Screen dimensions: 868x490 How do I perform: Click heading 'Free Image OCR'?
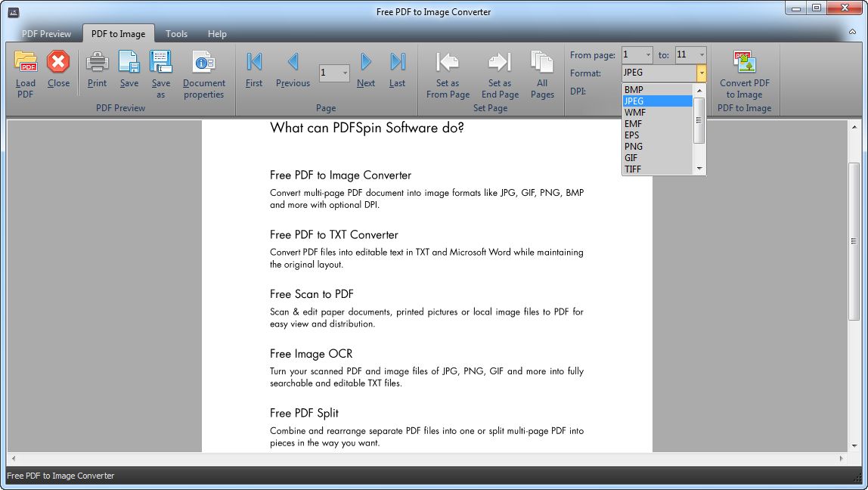click(311, 354)
